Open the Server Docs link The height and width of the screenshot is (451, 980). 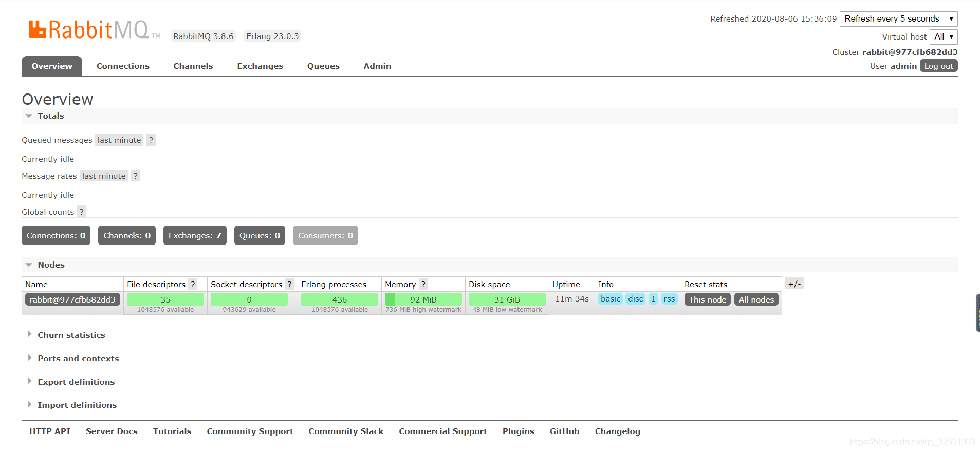point(112,431)
